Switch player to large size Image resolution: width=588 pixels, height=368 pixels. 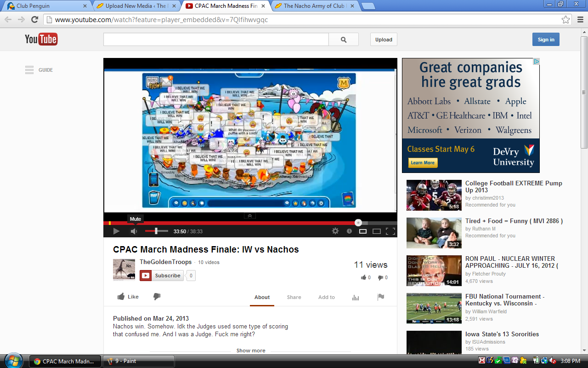377,231
